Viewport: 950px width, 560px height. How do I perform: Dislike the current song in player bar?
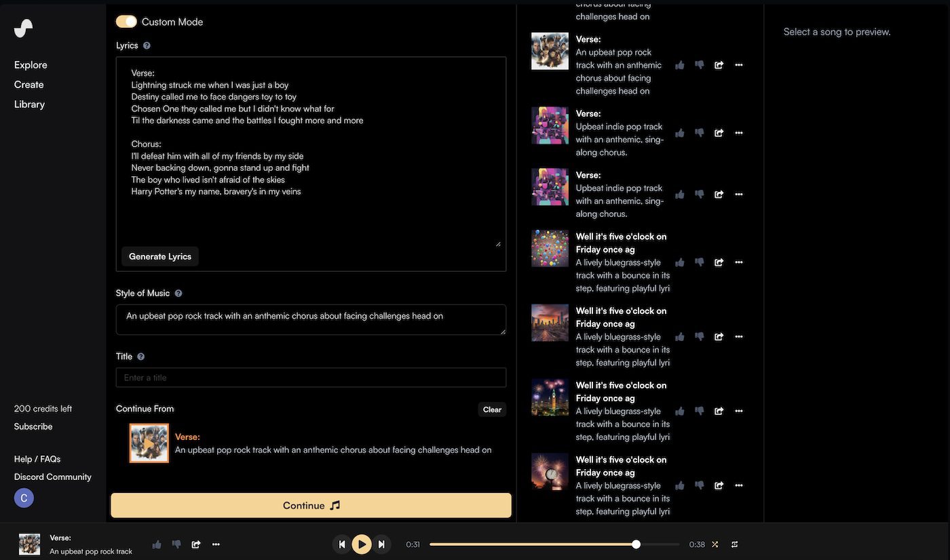pos(176,544)
